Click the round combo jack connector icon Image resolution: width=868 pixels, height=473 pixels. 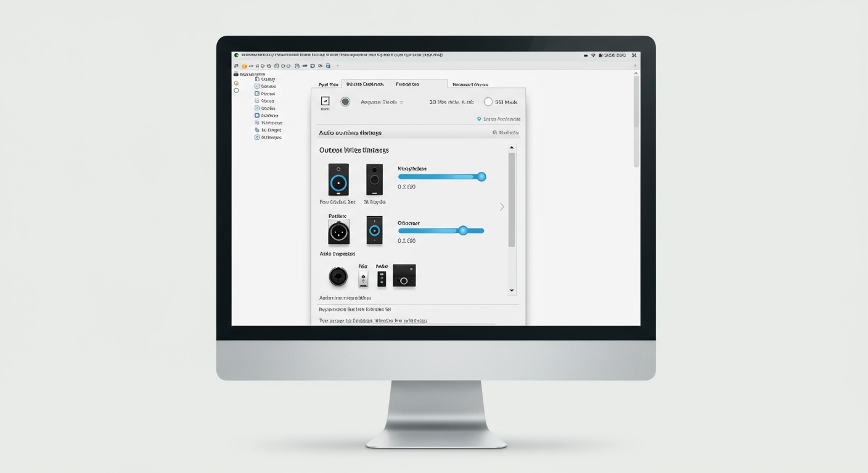point(338,277)
